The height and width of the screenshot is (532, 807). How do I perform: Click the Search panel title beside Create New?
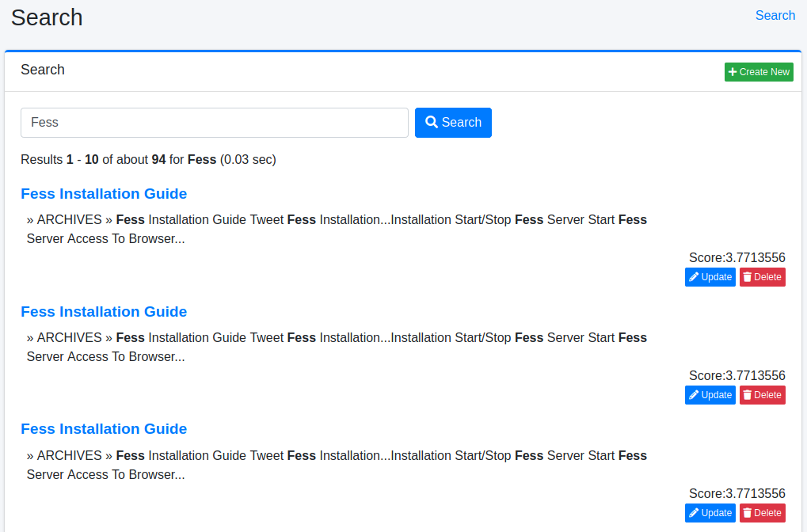point(43,70)
